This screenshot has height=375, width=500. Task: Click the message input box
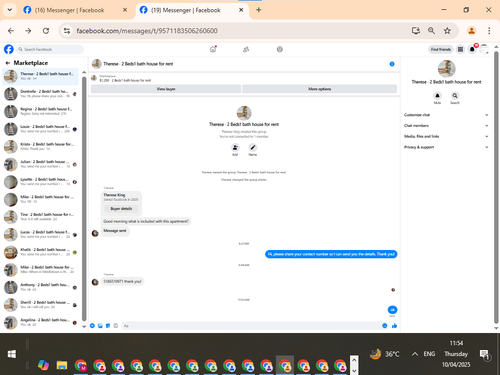(x=251, y=326)
